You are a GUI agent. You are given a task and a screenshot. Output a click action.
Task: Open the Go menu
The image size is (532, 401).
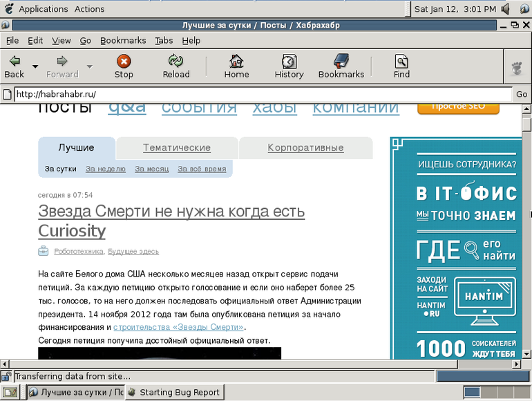tap(86, 40)
